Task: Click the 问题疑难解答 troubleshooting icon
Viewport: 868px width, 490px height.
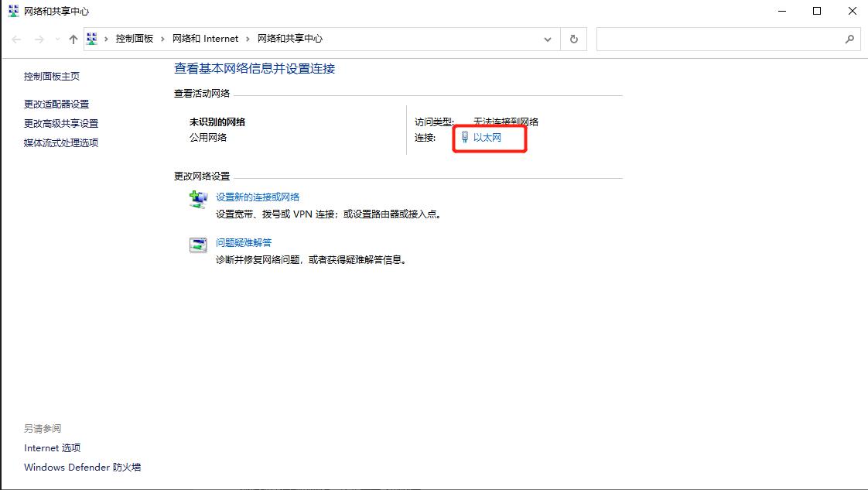Action: [198, 243]
